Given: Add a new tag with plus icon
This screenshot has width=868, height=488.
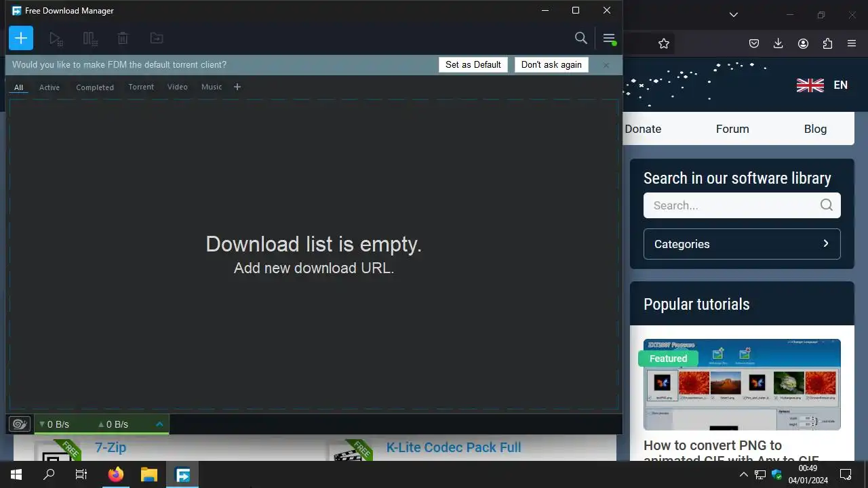Looking at the screenshot, I should [x=237, y=87].
